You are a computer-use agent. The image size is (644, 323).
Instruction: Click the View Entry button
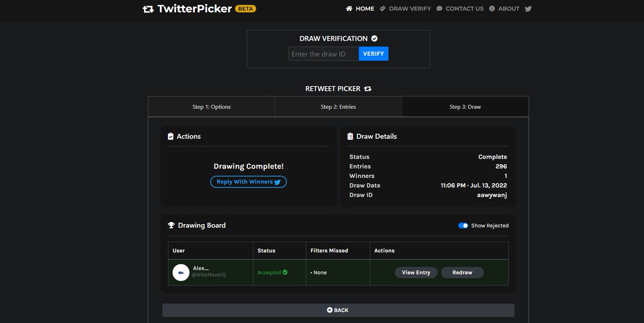(x=416, y=273)
